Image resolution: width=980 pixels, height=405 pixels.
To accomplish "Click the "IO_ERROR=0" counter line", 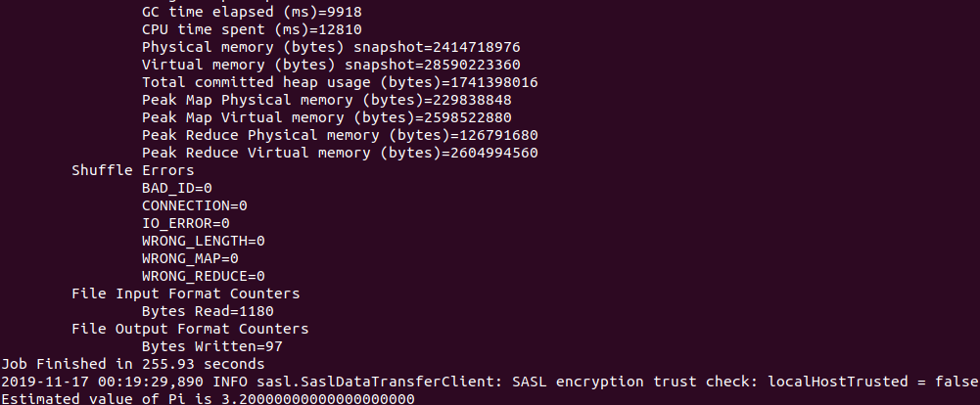I will [186, 223].
